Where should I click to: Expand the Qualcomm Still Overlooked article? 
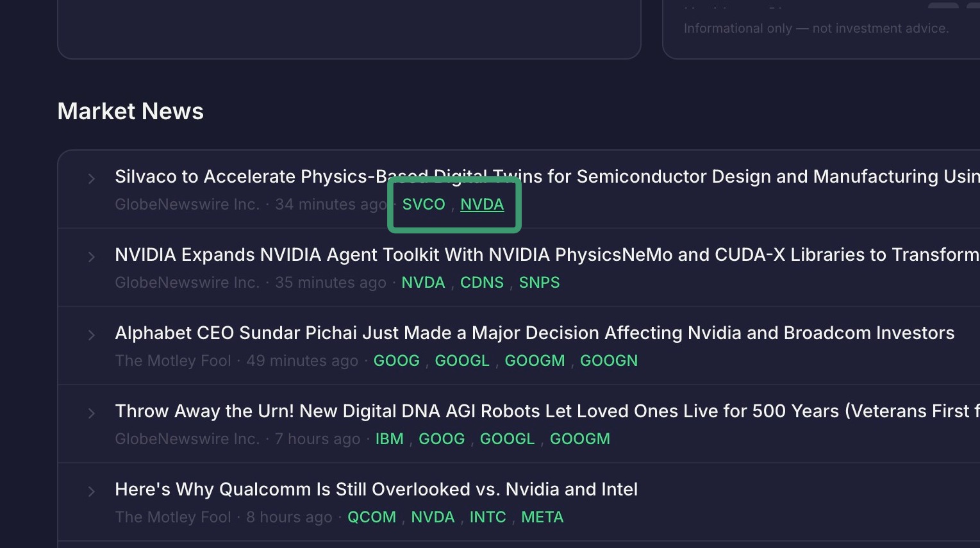point(92,492)
